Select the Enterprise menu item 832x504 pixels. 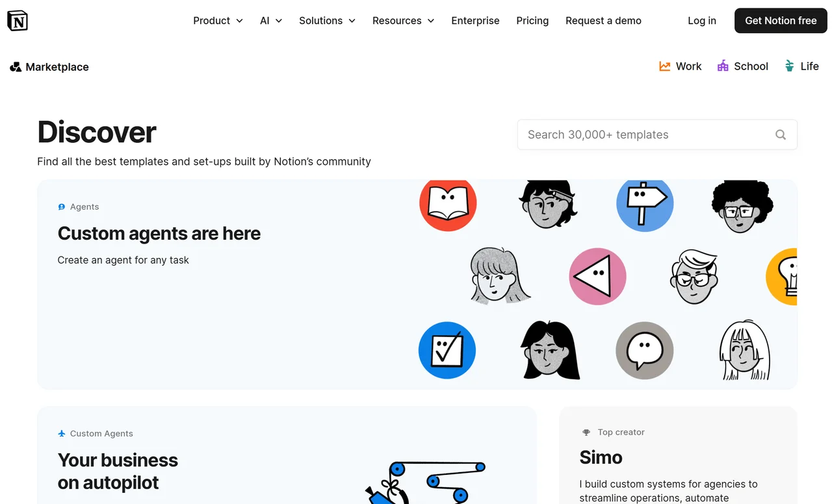pos(475,20)
